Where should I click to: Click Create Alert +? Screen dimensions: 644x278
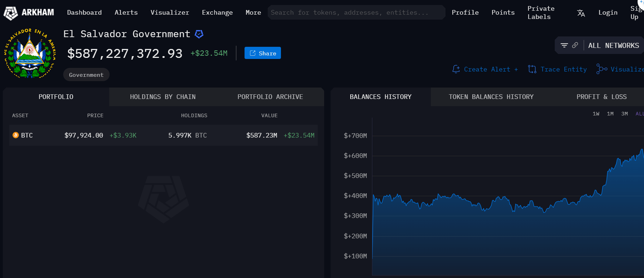[490, 69]
